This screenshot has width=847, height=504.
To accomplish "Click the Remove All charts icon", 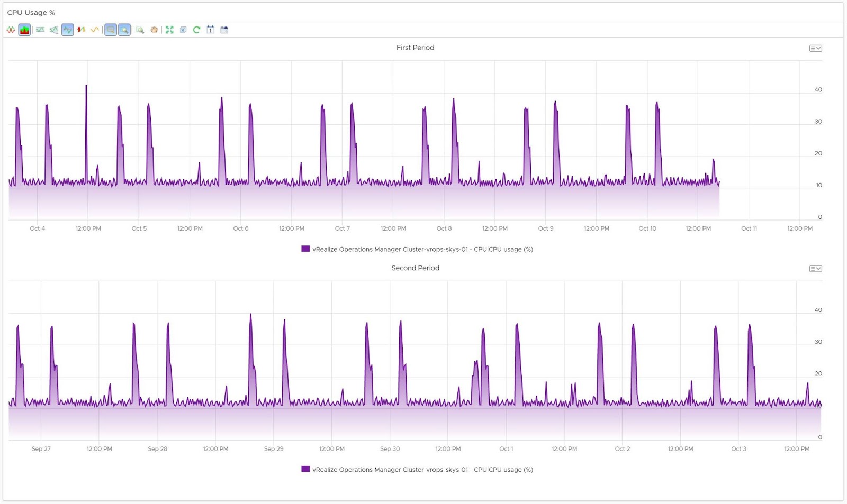I will tap(183, 30).
